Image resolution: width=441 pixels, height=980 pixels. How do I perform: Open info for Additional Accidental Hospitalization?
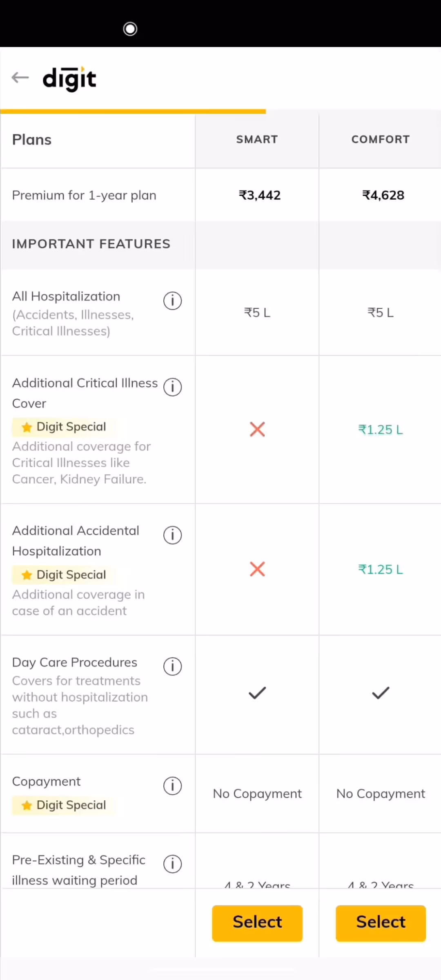[x=172, y=535]
